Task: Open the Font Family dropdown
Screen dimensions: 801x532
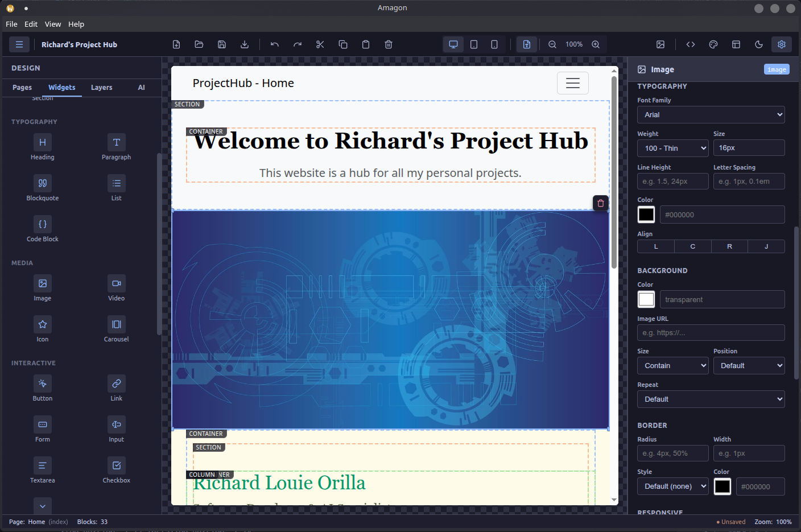Action: coord(711,114)
